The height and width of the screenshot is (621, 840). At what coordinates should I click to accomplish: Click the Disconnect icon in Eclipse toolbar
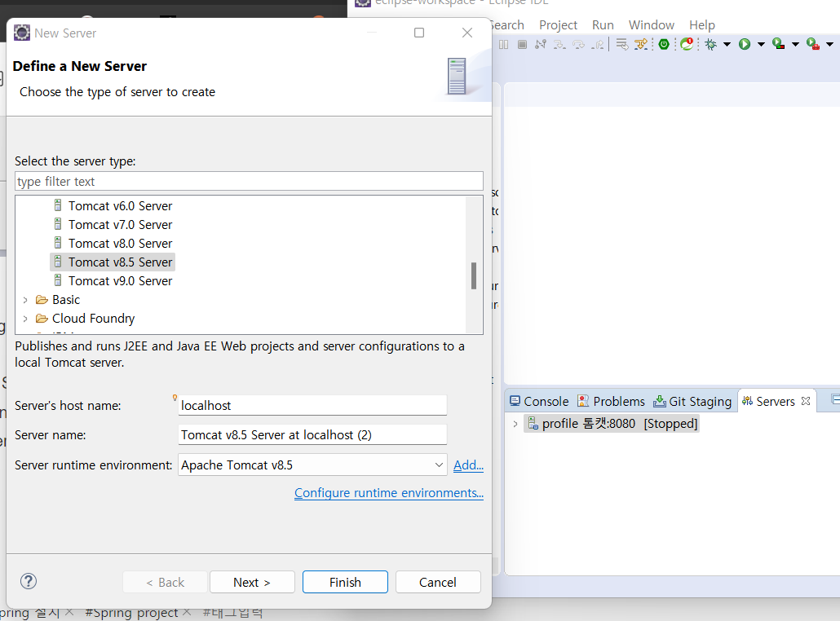(541, 45)
